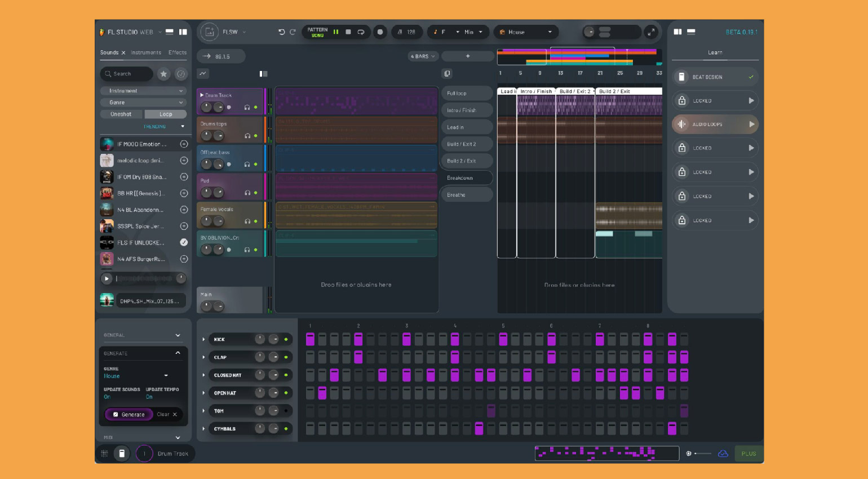Switch to the Instruments tab
This screenshot has height=479, width=868.
tap(146, 52)
